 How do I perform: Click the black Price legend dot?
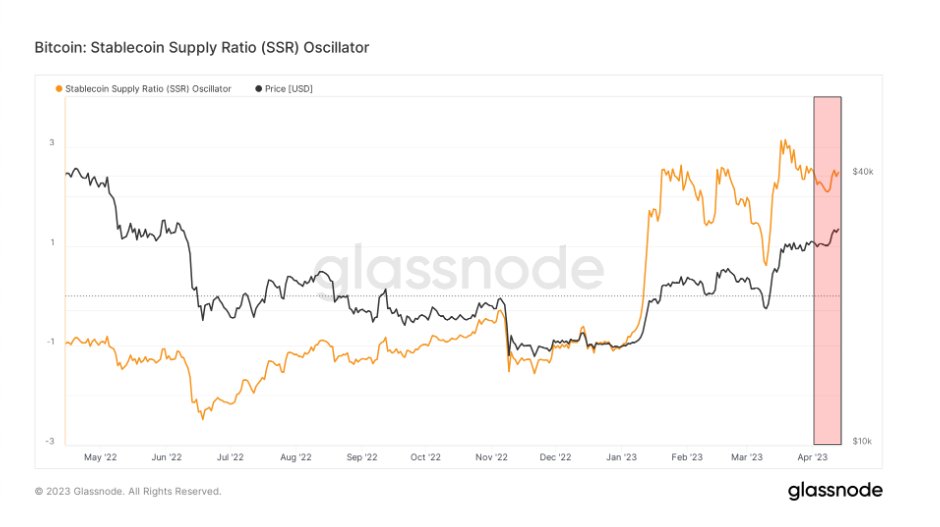point(257,89)
